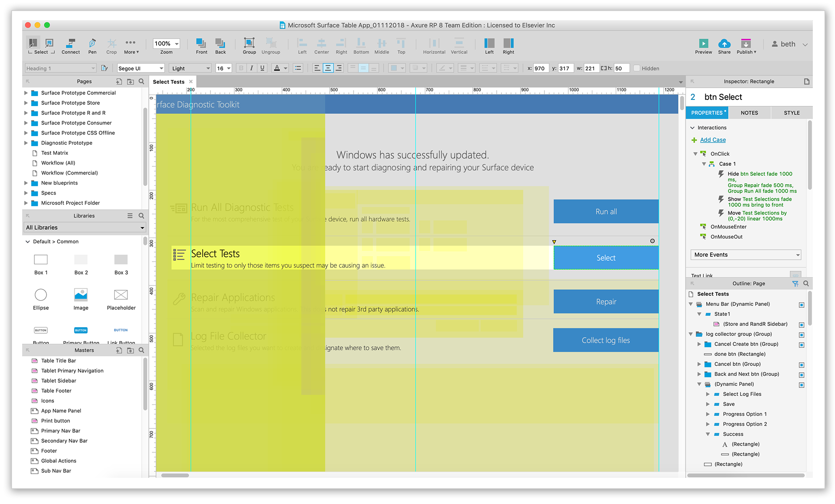The image size is (835, 504).
Task: Open the Zoom percentage dropdown
Action: pyautogui.click(x=167, y=43)
